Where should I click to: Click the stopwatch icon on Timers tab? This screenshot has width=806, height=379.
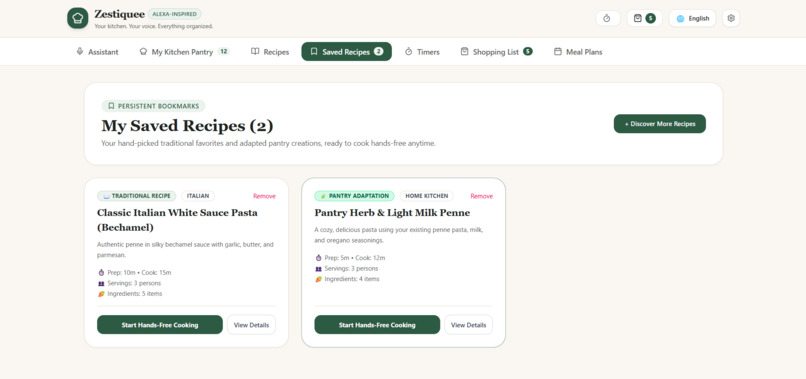tap(409, 52)
